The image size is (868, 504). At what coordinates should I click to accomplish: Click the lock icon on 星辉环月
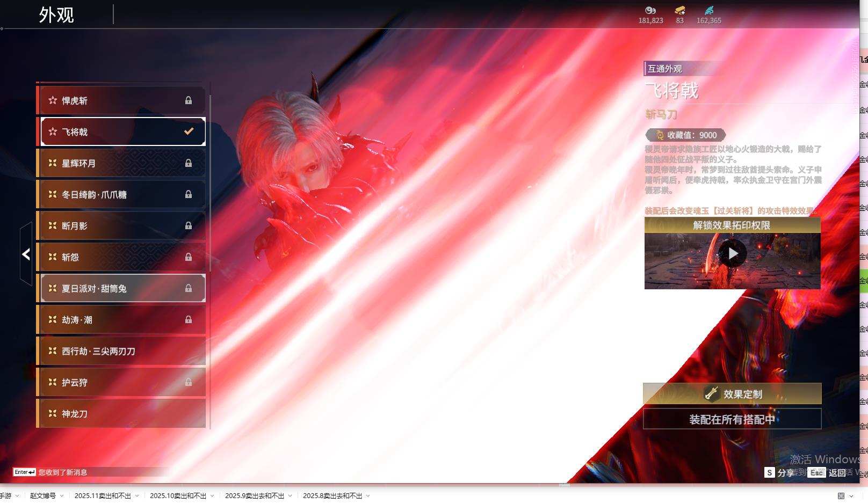pyautogui.click(x=189, y=163)
